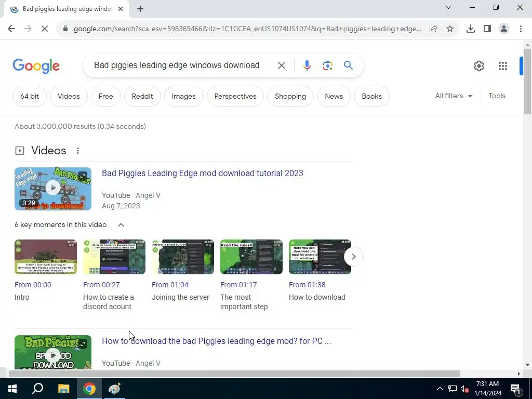Viewport: 532px width, 399px height.
Task: Open the taskbar notification center
Action: pyautogui.click(x=516, y=389)
